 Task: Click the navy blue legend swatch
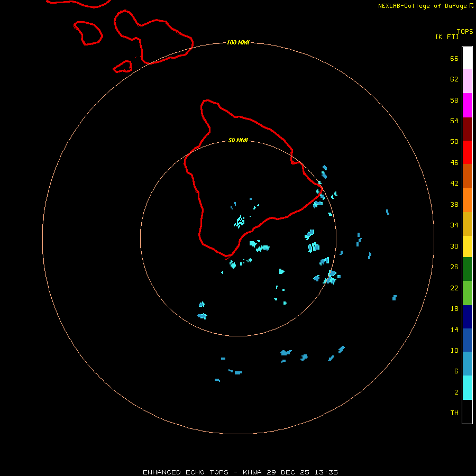pyautogui.click(x=467, y=317)
